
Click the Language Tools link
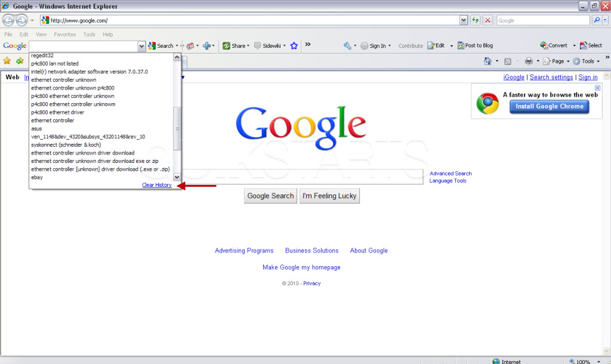coord(448,181)
